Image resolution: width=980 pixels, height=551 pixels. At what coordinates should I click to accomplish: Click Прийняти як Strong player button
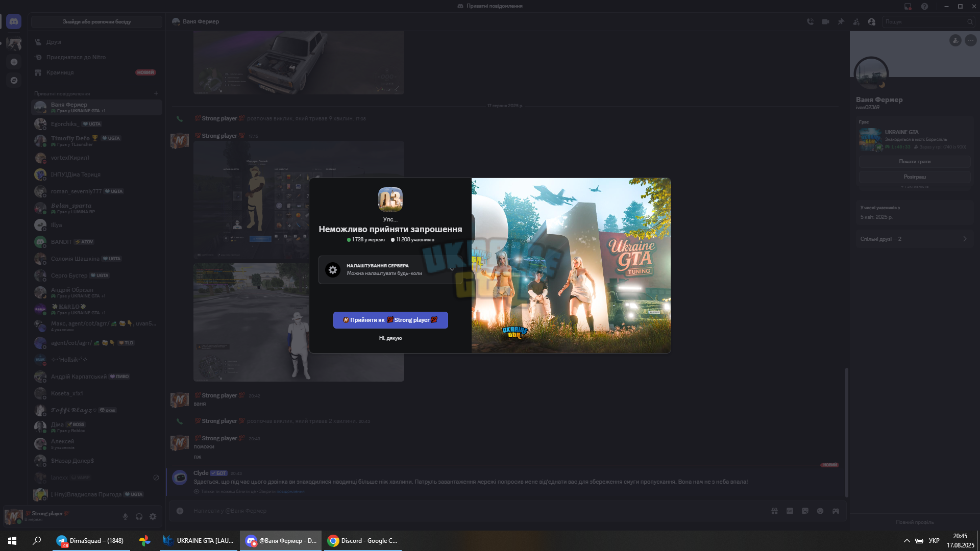pos(390,320)
